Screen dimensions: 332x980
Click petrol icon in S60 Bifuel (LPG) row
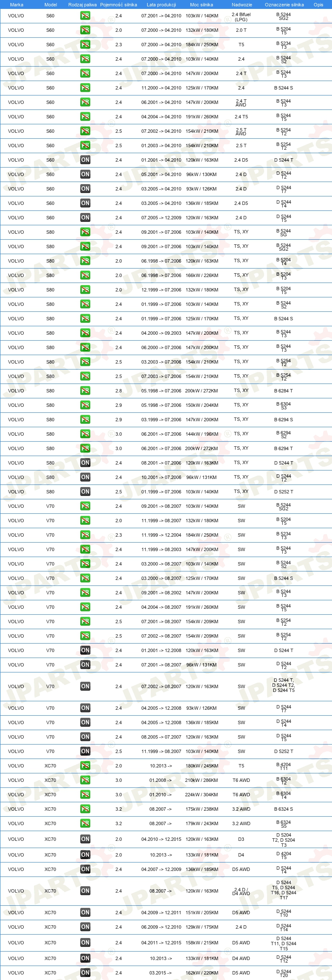tap(85, 16)
